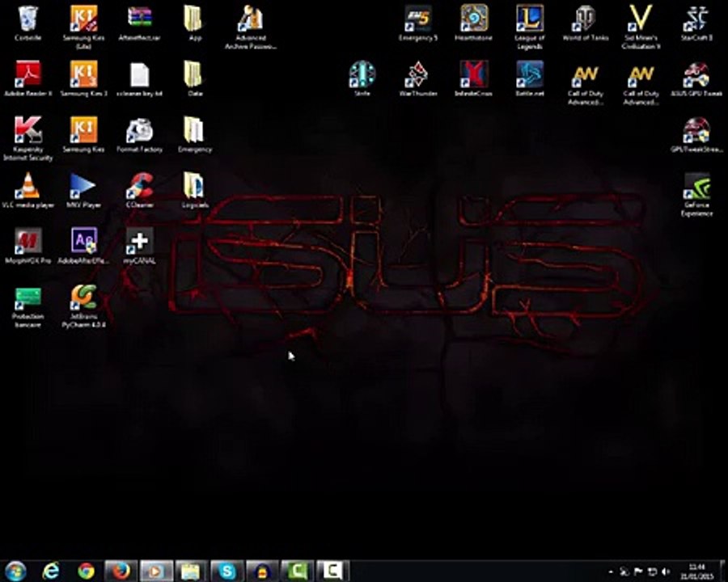Open Adobe Reader X shortcut

click(28, 79)
